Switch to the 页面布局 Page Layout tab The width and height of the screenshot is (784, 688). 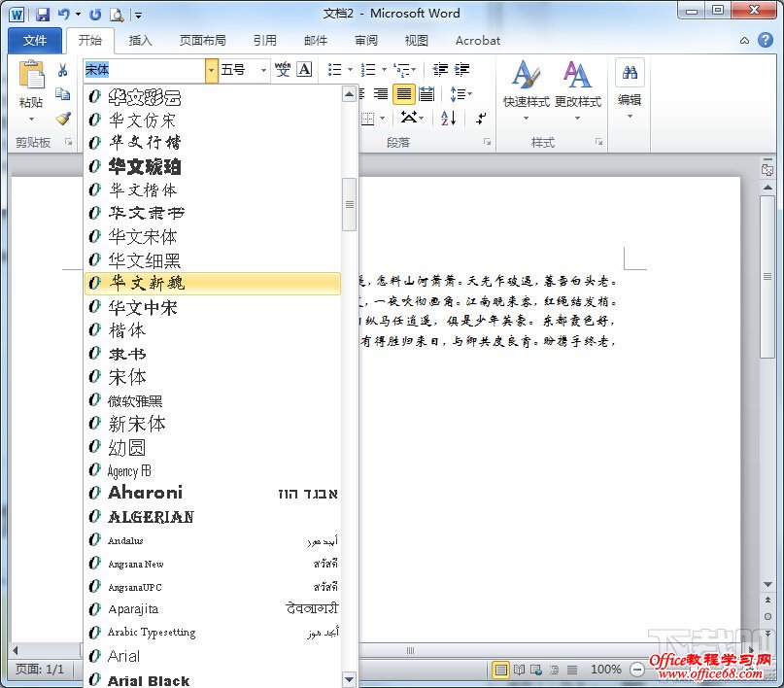(x=202, y=41)
